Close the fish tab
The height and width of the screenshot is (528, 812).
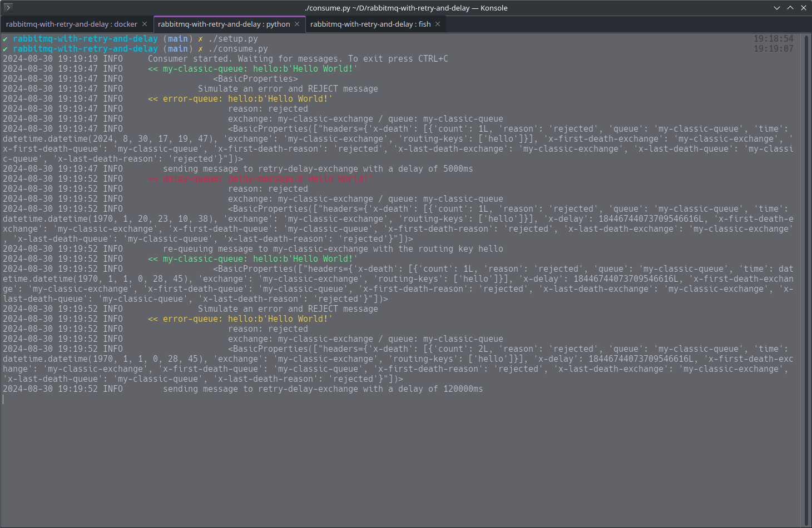click(x=438, y=24)
